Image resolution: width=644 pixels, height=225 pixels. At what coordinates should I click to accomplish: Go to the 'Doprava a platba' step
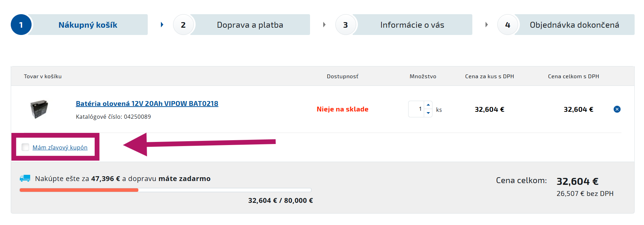tap(250, 25)
